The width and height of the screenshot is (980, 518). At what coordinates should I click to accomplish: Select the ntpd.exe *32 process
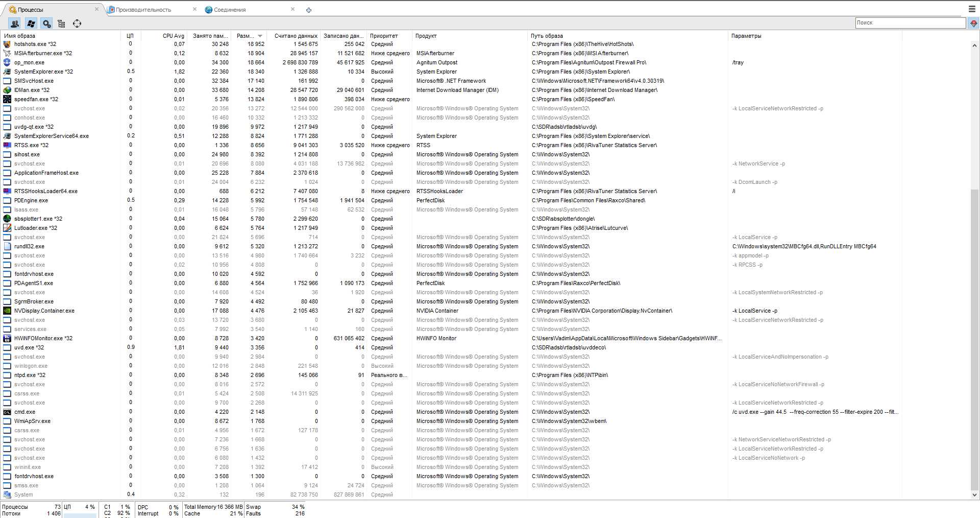point(30,375)
